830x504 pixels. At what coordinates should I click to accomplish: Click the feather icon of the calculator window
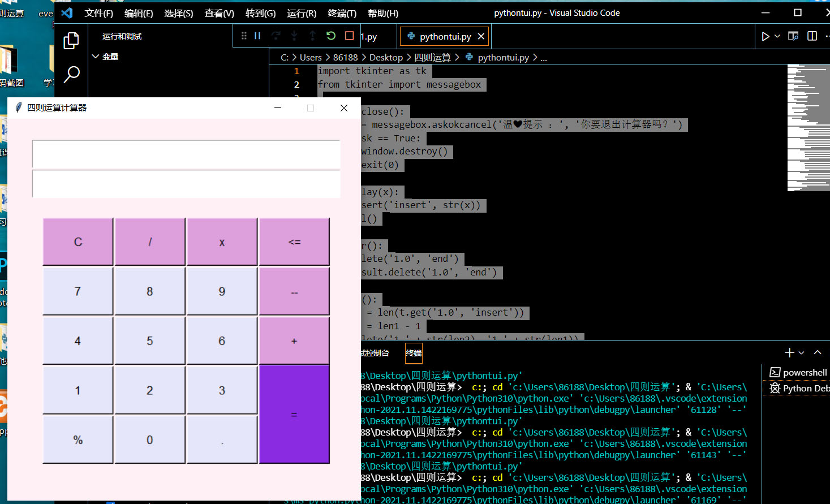pyautogui.click(x=18, y=107)
